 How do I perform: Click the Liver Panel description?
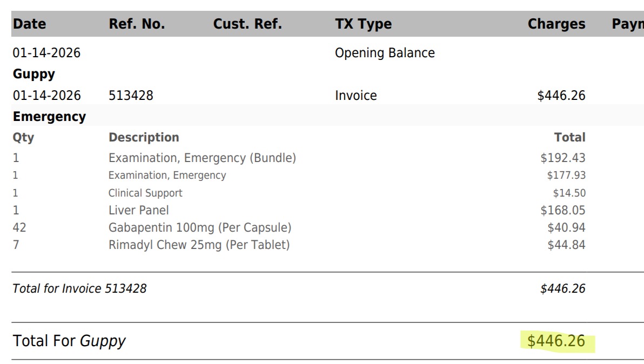[139, 210]
